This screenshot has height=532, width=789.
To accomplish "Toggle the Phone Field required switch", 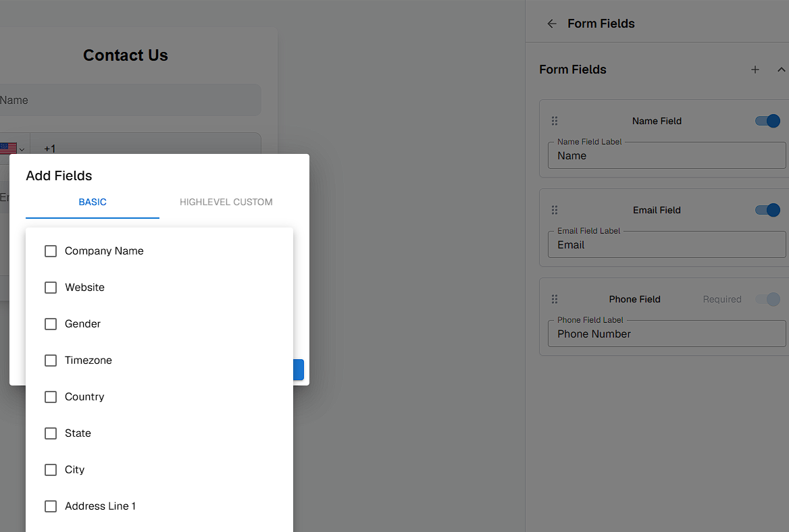I will pyautogui.click(x=768, y=299).
